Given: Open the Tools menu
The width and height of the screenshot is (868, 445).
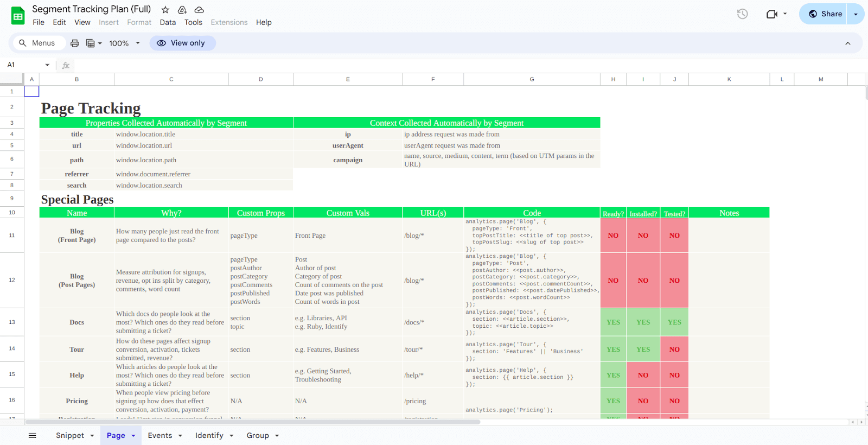Looking at the screenshot, I should (193, 22).
